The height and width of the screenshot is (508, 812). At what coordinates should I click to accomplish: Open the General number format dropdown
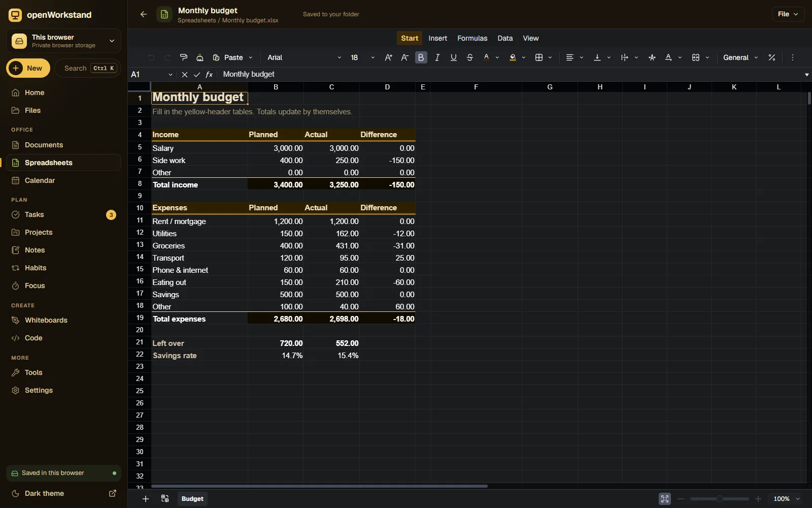click(740, 57)
